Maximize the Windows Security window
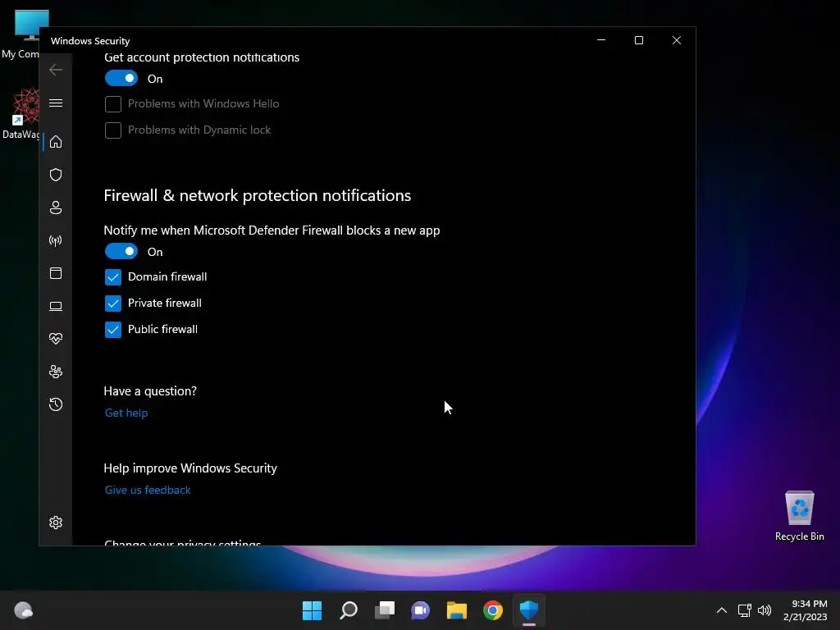Viewport: 840px width, 630px height. [638, 40]
